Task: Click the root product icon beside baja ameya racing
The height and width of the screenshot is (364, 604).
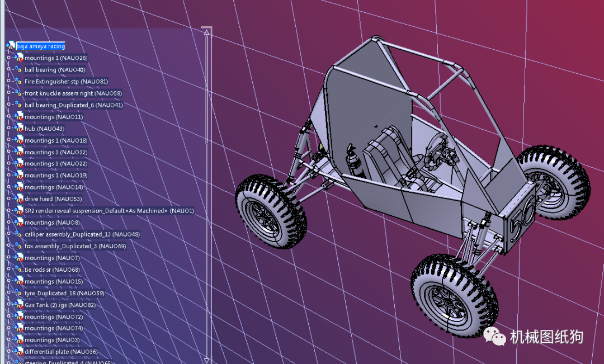Action: [11, 46]
